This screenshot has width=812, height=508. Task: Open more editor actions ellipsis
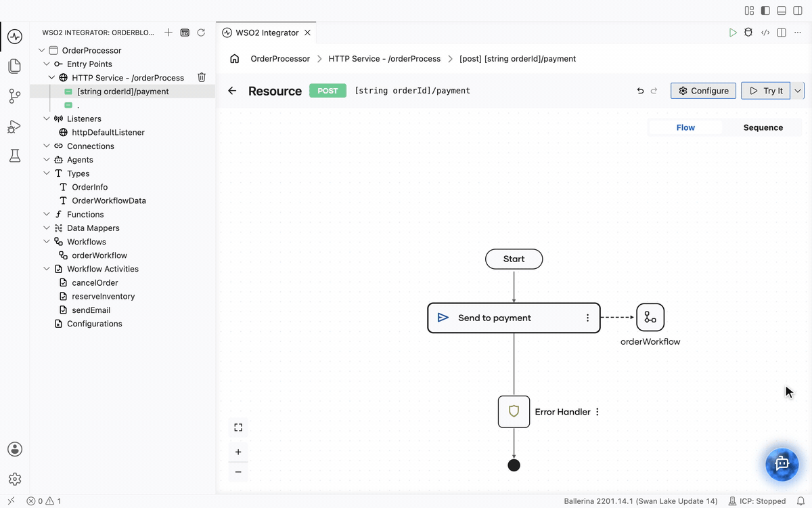798,33
